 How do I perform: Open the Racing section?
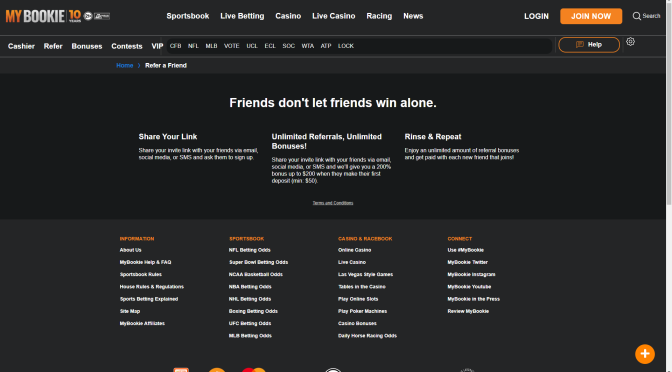[379, 16]
